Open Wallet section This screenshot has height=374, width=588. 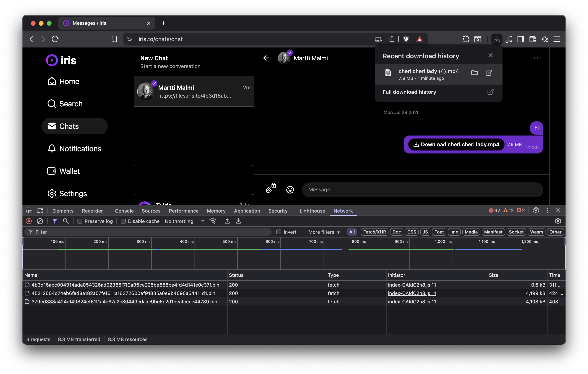[64, 171]
